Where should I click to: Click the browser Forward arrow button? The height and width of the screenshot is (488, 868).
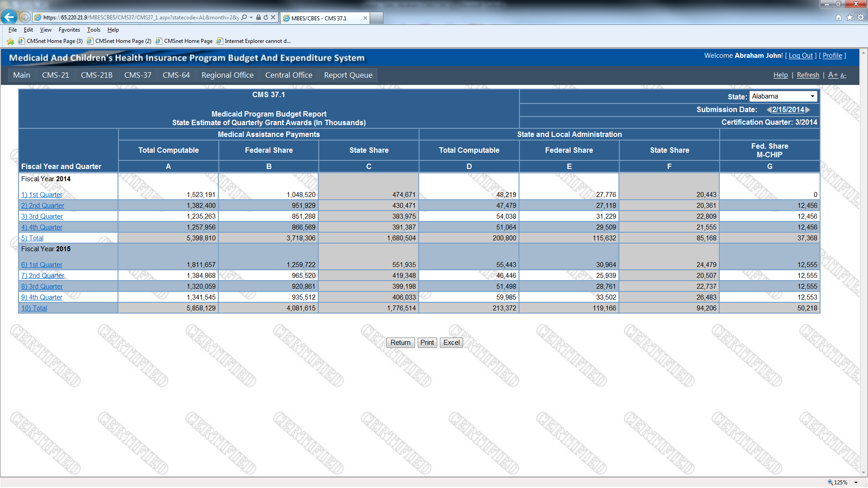(x=25, y=17)
